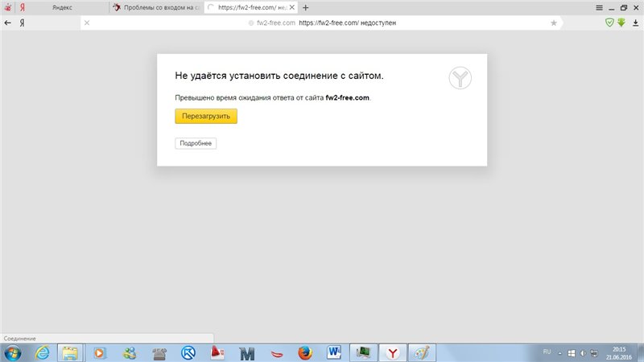
Task: Bookmark page with the star icon
Action: click(x=554, y=23)
